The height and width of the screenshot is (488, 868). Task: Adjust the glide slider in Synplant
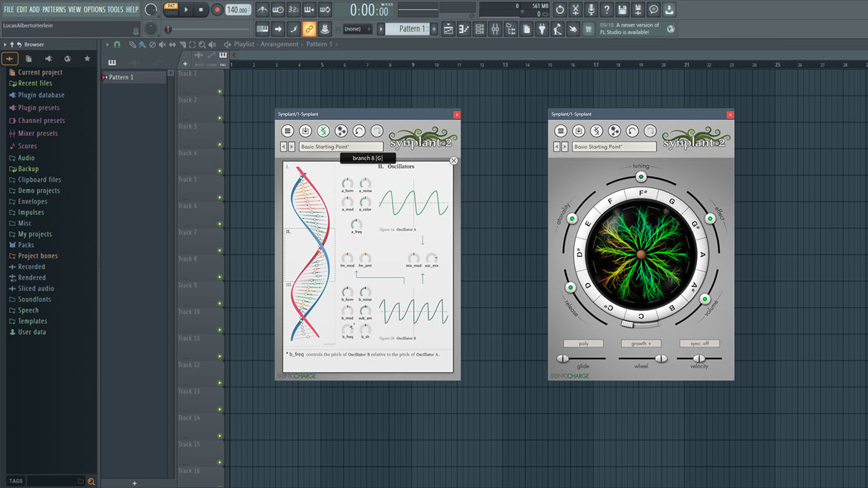(562, 358)
